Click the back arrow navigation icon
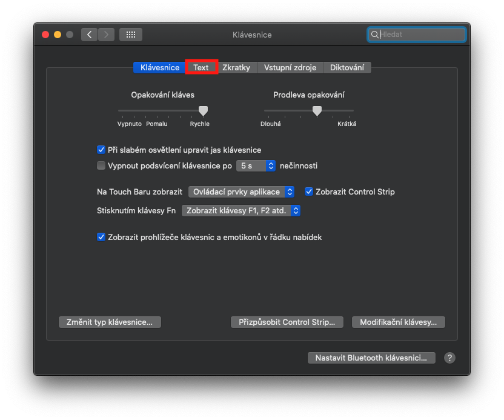The width and height of the screenshot is (504, 420). pos(90,35)
